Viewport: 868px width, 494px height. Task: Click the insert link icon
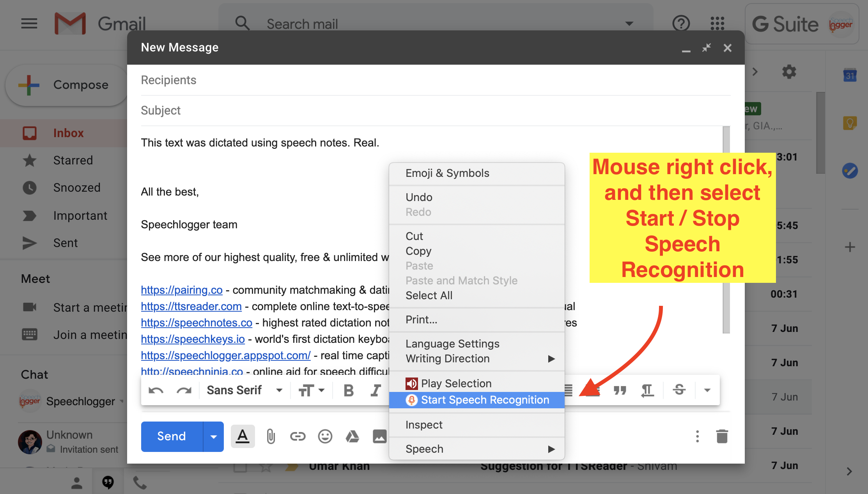tap(298, 436)
